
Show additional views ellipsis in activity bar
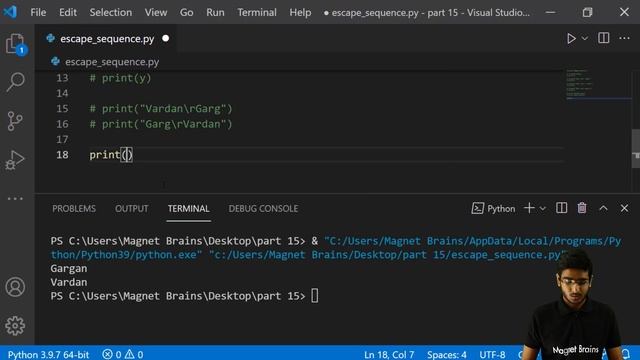pyautogui.click(x=16, y=199)
